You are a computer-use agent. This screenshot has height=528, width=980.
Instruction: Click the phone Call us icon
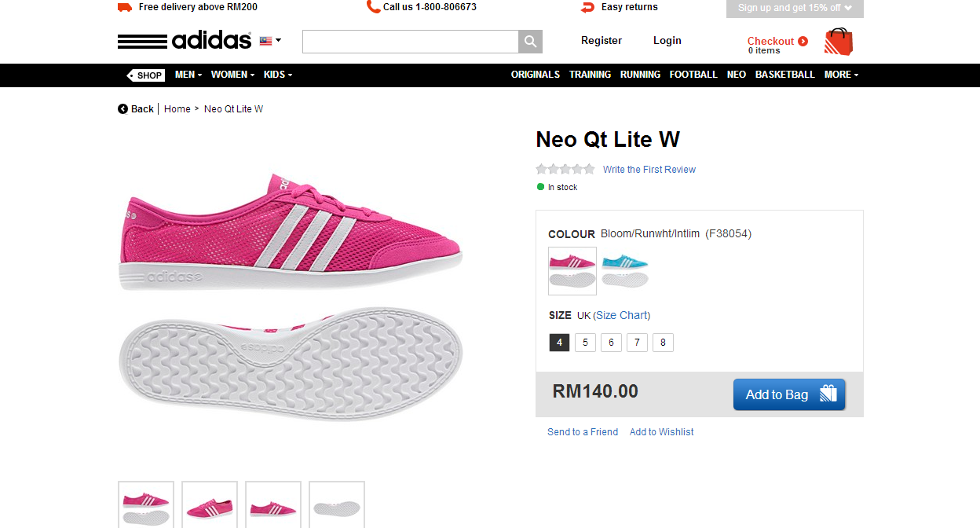point(373,7)
